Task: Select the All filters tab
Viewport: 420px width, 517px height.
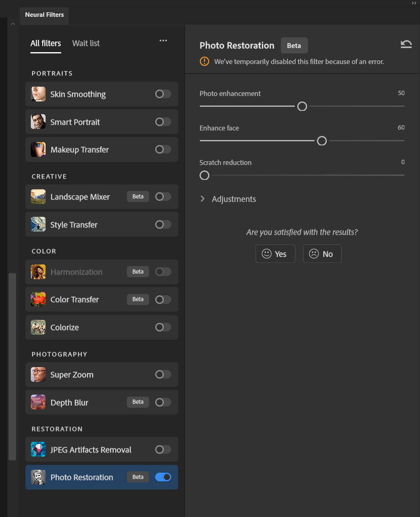Action: (46, 43)
